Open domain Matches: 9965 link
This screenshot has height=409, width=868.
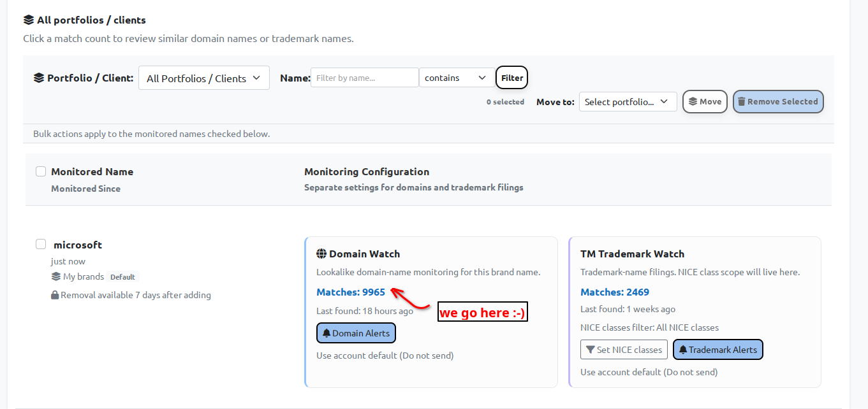tap(351, 292)
